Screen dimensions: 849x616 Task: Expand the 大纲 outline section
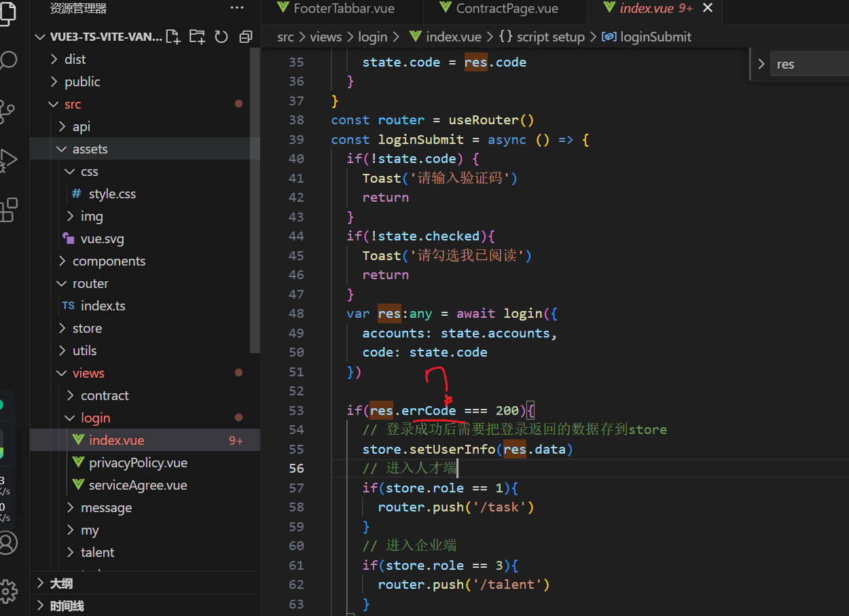(61, 583)
